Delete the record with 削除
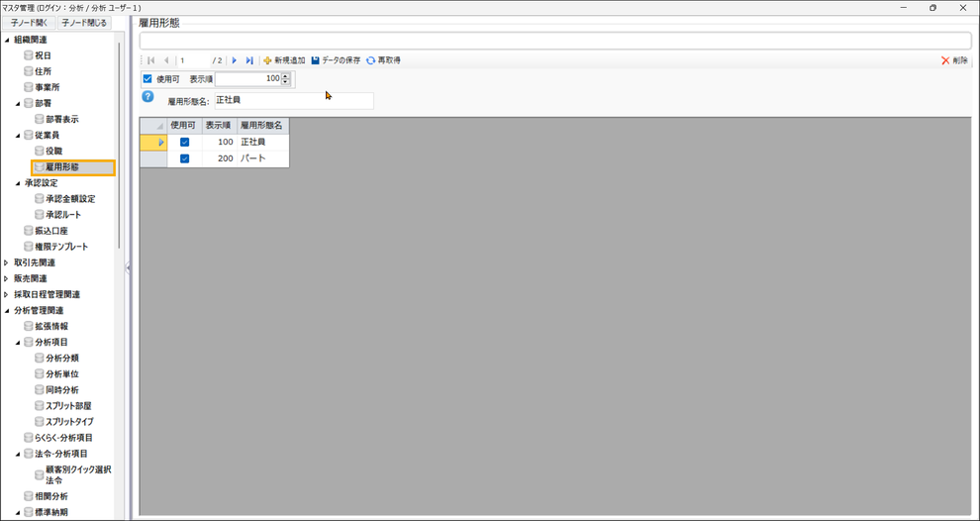The height and width of the screenshot is (521, 980). pos(954,60)
